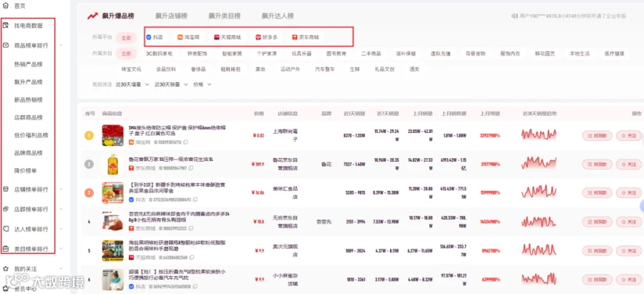Copy the ID of the SMA接头 product
The width and height of the screenshot is (644, 294).
(185, 142)
